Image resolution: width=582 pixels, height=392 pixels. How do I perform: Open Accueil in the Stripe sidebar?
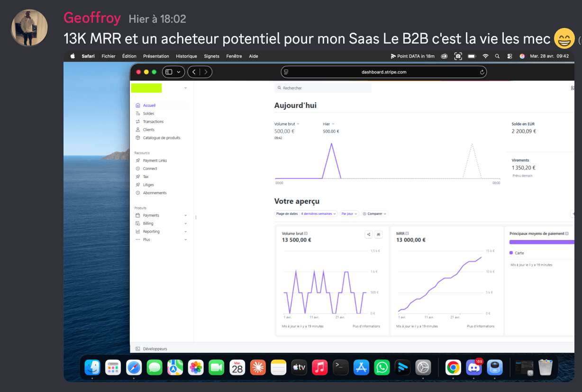pos(149,106)
